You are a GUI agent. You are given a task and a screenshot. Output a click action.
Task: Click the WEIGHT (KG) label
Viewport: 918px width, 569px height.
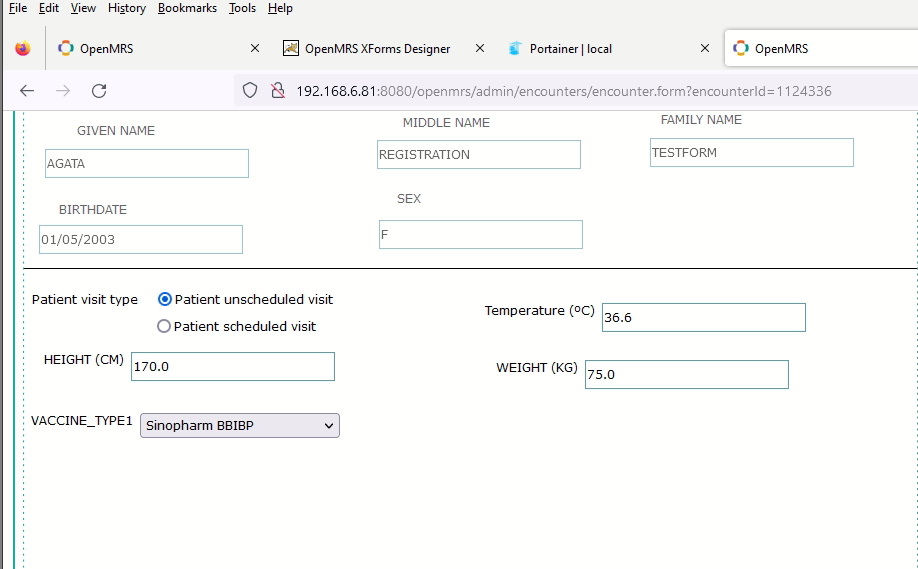click(x=537, y=368)
